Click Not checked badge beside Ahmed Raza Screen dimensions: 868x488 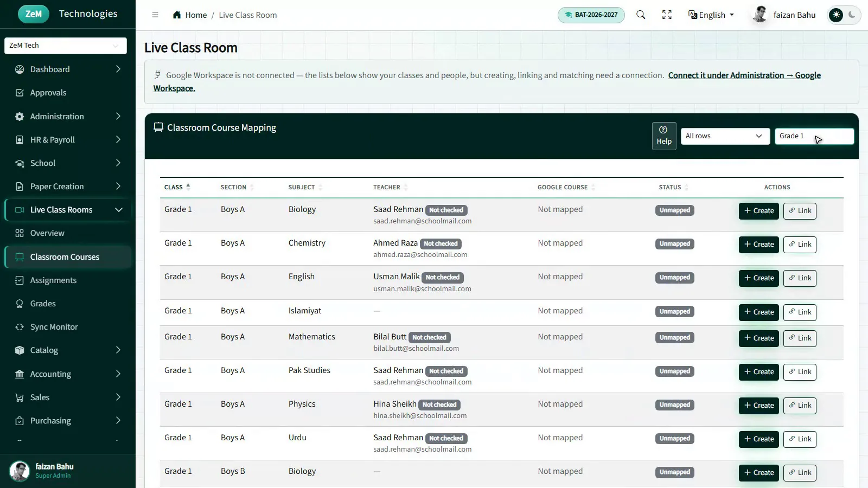[441, 244]
